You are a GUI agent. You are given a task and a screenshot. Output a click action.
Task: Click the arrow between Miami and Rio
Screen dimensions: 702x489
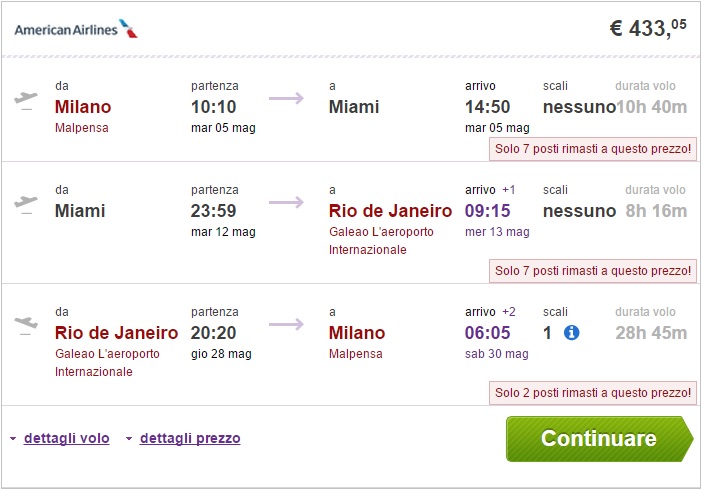(286, 202)
